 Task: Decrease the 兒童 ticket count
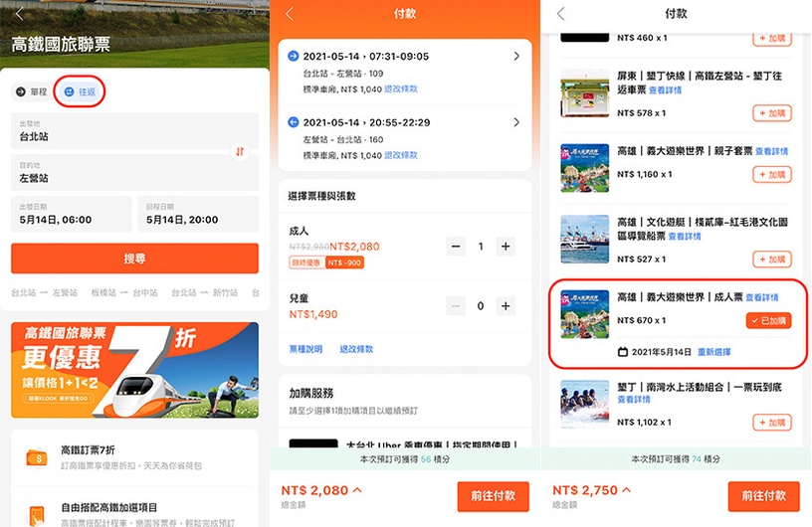pyautogui.click(x=456, y=306)
